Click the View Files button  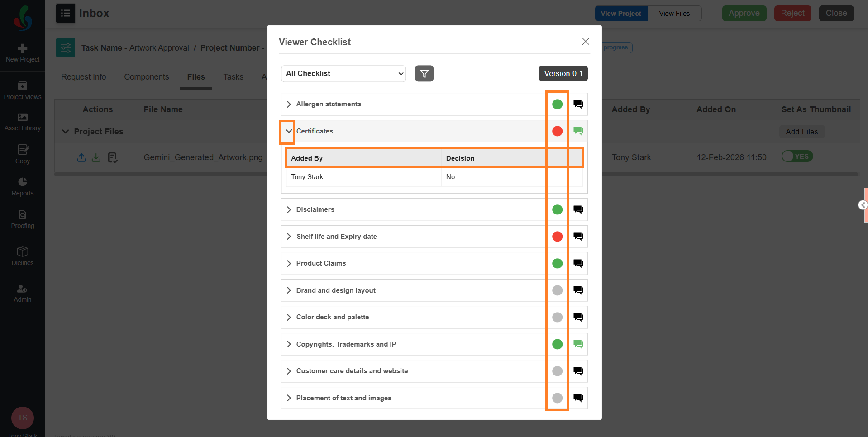point(674,14)
